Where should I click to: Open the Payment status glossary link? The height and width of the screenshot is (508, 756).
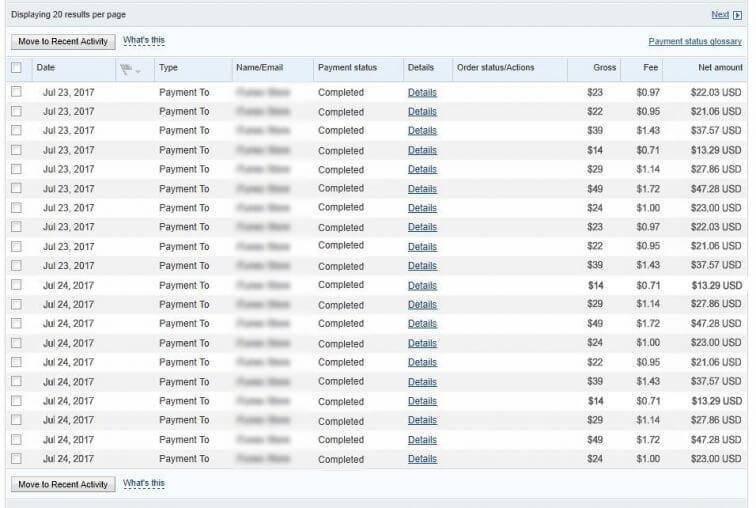(x=695, y=41)
